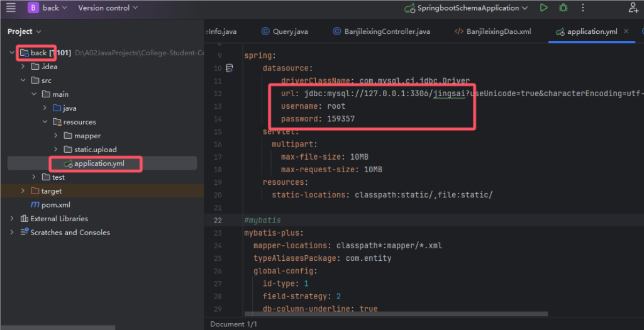Expand the .idea folder
The width and height of the screenshot is (644, 330).
pos(23,67)
